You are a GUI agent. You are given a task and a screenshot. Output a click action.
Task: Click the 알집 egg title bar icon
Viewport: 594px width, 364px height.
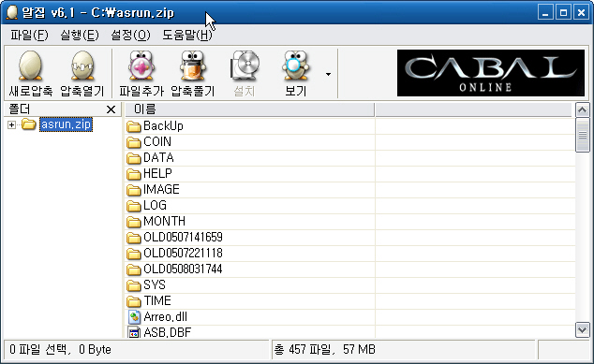(12, 12)
